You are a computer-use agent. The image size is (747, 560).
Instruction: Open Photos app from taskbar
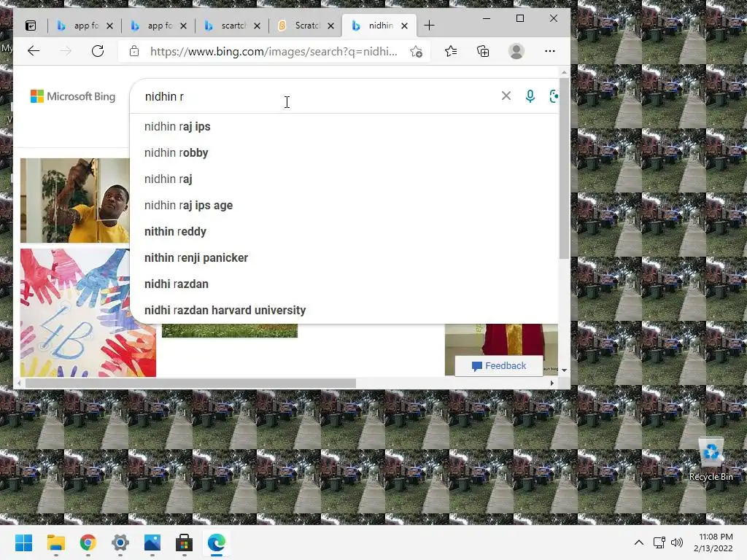(x=152, y=542)
